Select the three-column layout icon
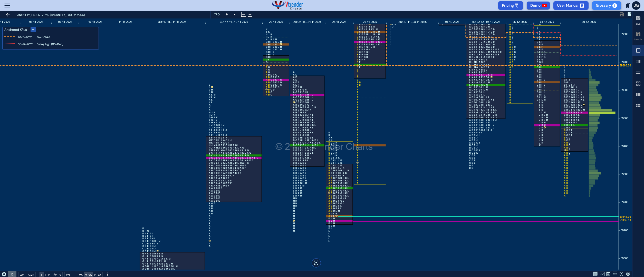 [638, 95]
